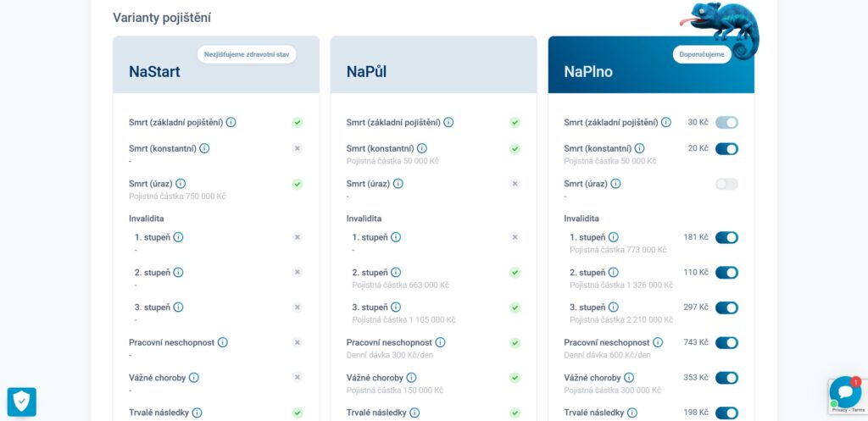Screen dimensions: 868x421
Task: Open info for Smrt (základní pojištění) in NaStart
Action: click(x=231, y=122)
